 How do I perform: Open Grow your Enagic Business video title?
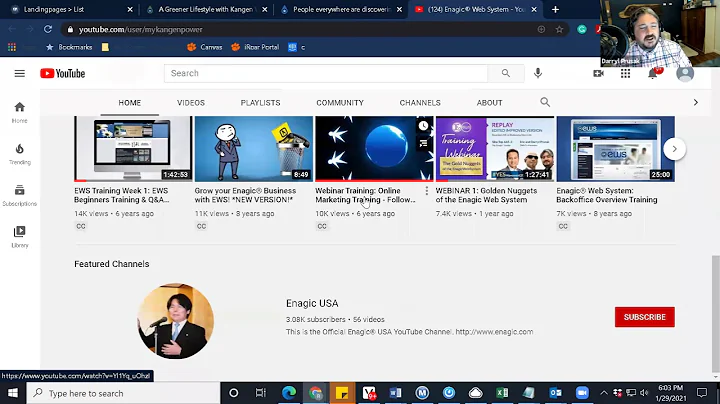click(245, 195)
